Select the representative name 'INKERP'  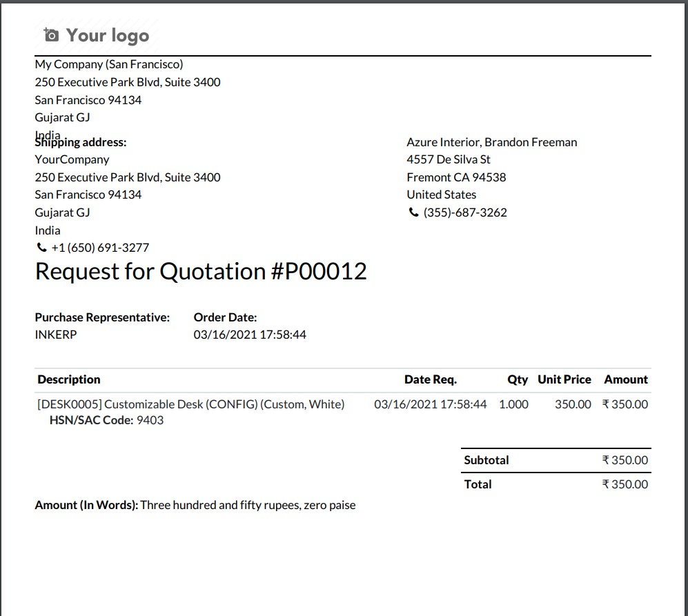click(x=56, y=335)
